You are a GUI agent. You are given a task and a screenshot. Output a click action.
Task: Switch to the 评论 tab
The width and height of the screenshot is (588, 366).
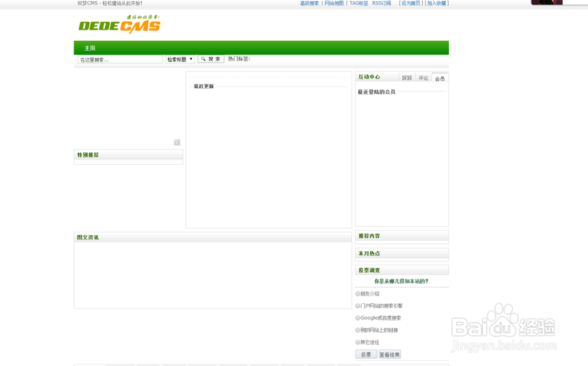pyautogui.click(x=422, y=76)
